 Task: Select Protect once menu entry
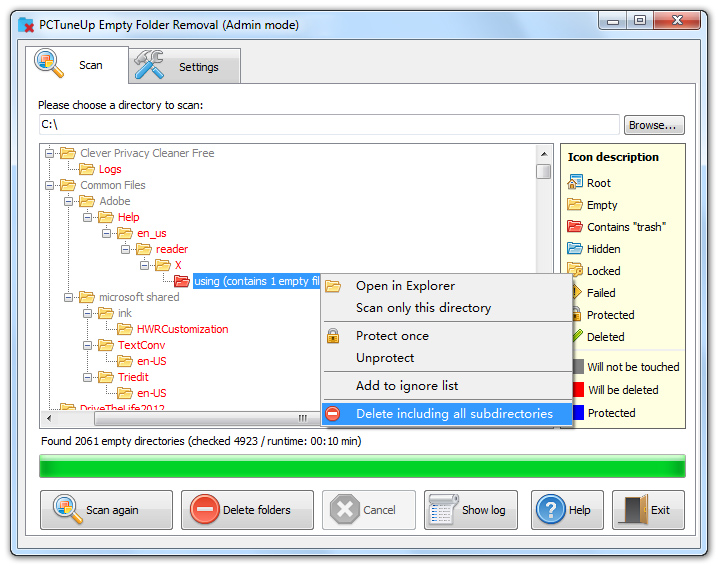click(447, 336)
